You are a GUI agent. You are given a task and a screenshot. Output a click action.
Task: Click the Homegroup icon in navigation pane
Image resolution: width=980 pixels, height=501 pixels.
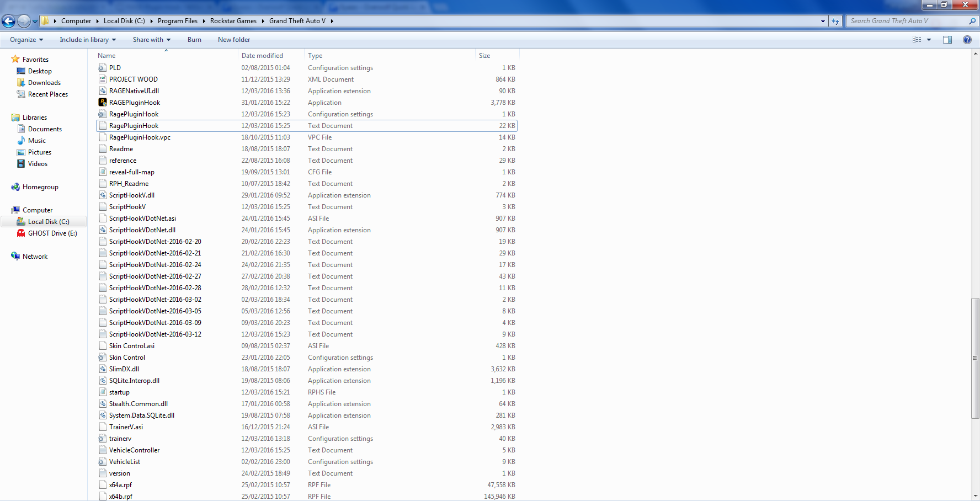15,187
